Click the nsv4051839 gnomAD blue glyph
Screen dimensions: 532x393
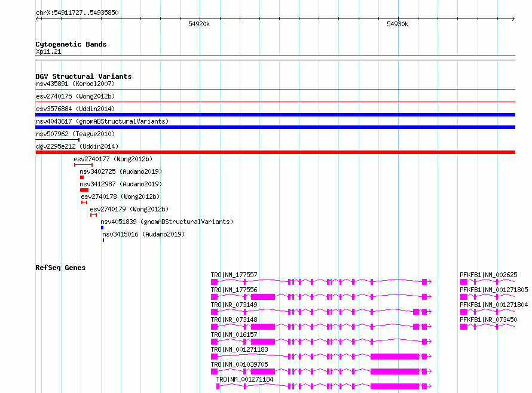click(x=102, y=228)
